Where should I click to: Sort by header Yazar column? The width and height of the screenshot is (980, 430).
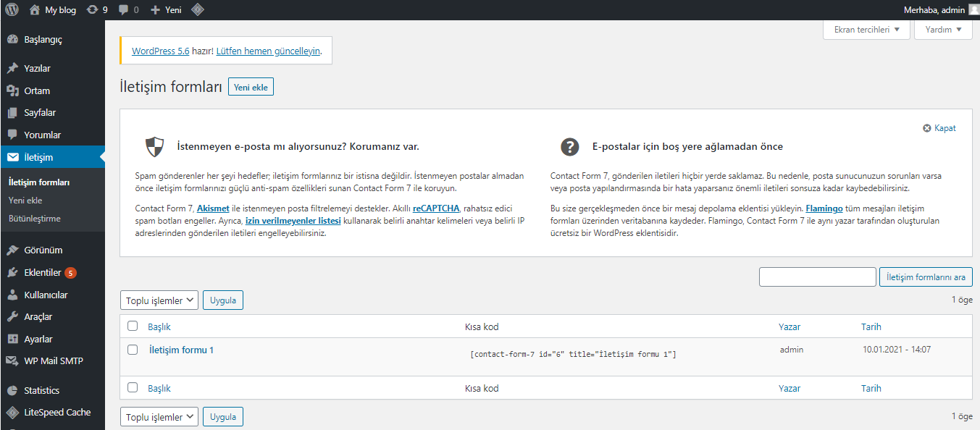[x=790, y=327]
